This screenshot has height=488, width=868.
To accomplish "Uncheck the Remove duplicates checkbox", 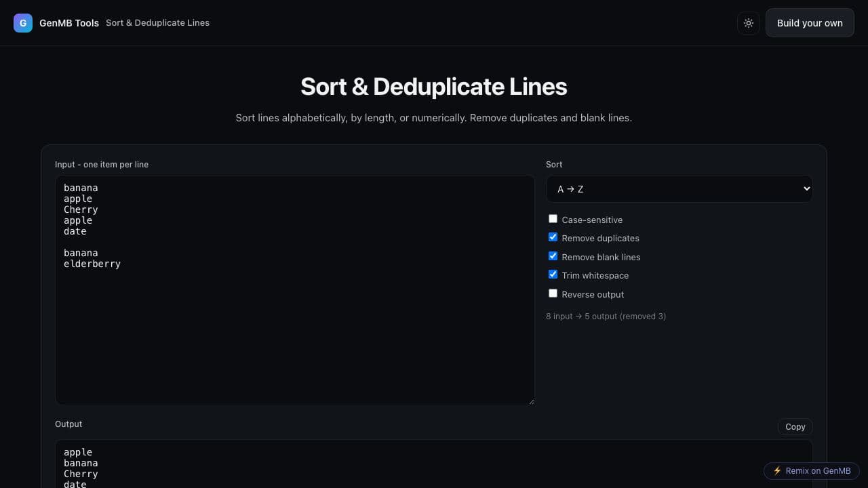I will pyautogui.click(x=553, y=237).
